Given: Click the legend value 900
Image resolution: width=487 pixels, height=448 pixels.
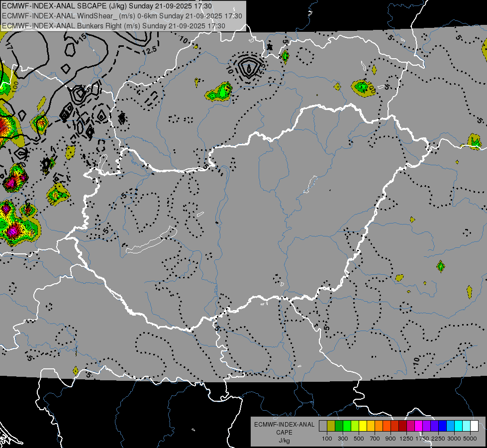Looking at the screenshot, I should (x=390, y=439).
